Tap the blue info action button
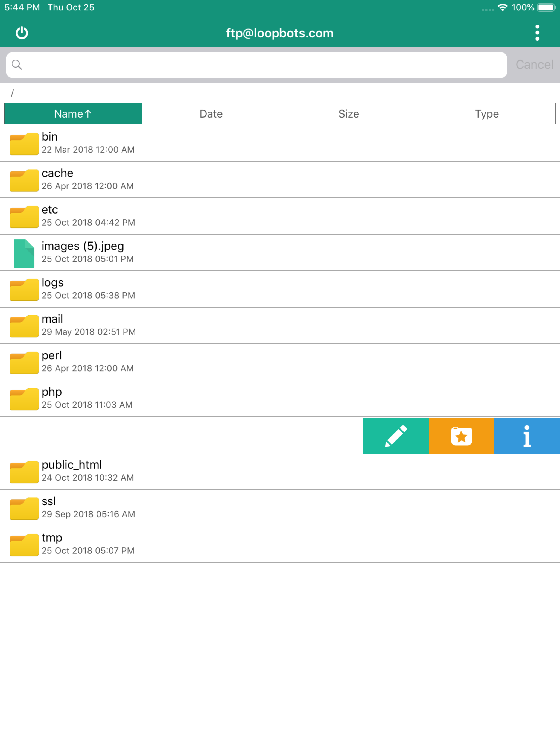This screenshot has height=747, width=560. coord(527,436)
